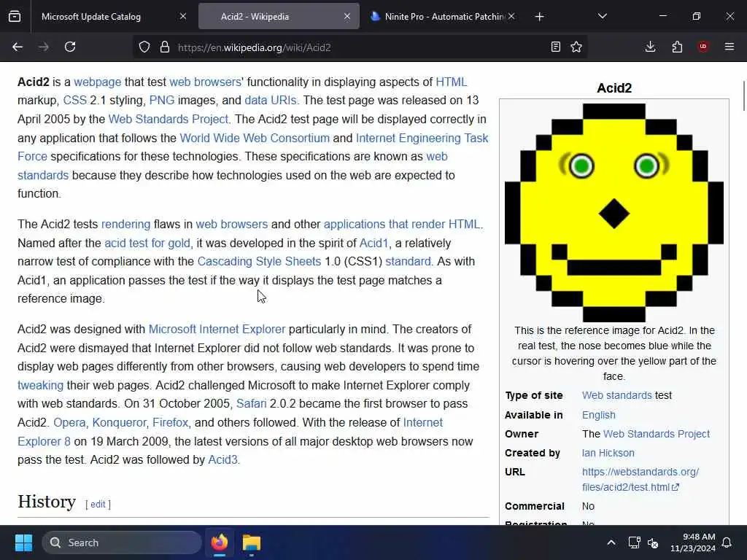Open 'Cascading Style Sheets' link
This screenshot has height=560, width=747.
[259, 262]
